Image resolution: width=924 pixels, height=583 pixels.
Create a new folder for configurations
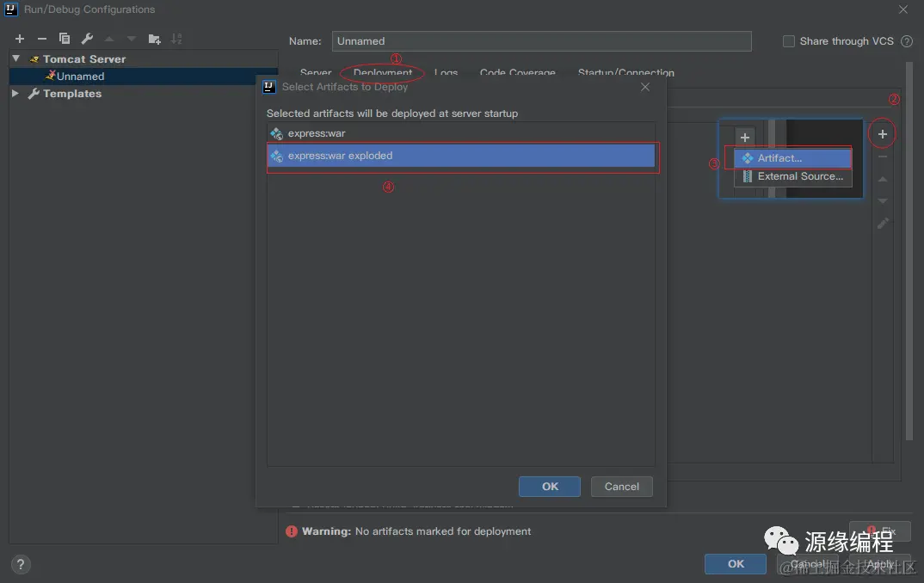154,39
